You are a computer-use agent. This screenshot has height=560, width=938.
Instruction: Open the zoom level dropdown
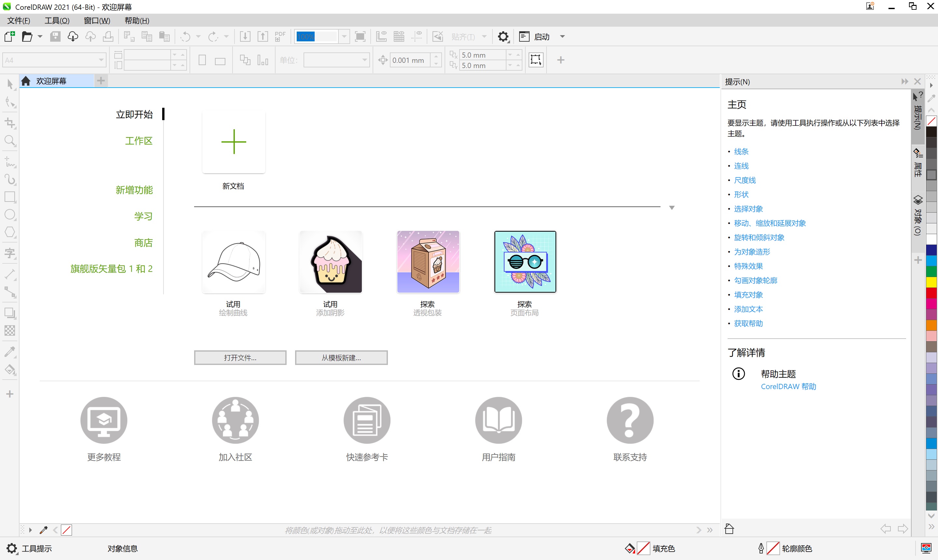click(344, 36)
